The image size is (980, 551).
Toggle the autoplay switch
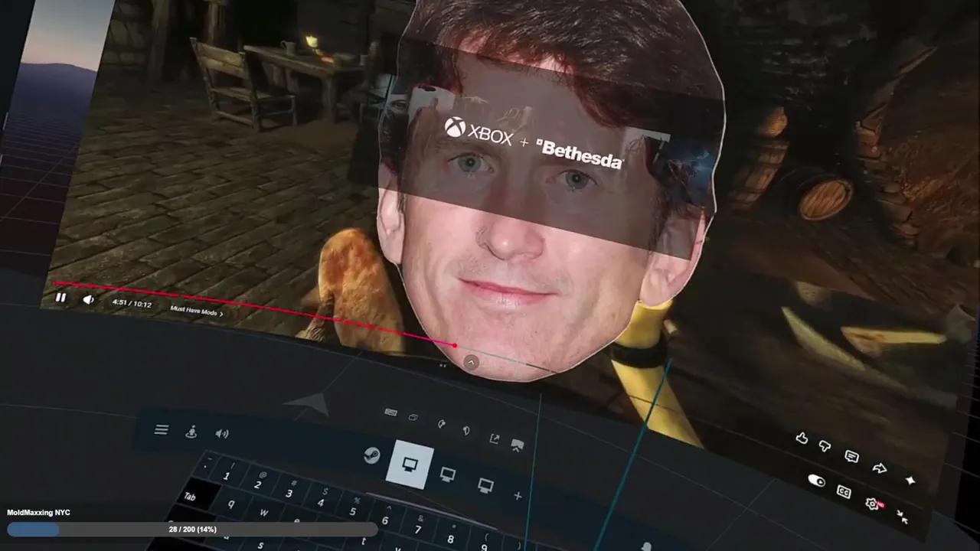(816, 481)
